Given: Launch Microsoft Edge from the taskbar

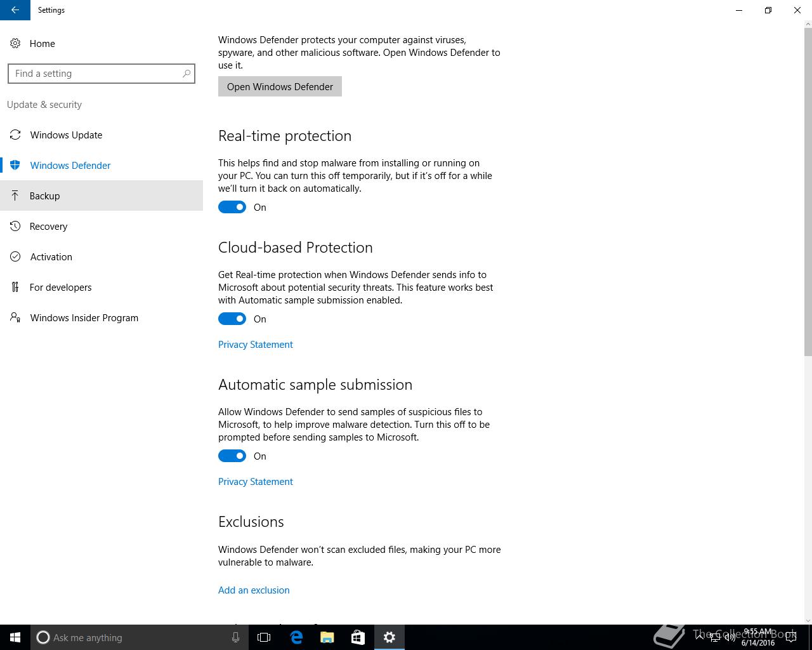Looking at the screenshot, I should click(296, 637).
